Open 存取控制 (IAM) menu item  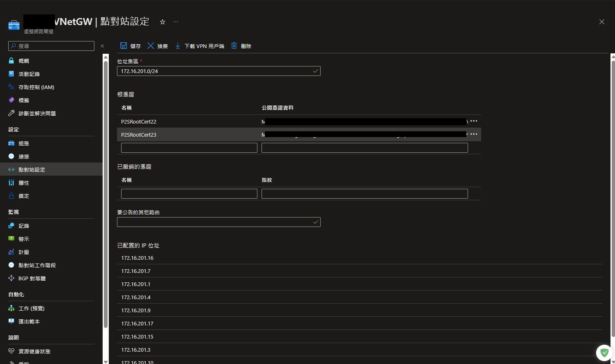tap(36, 87)
